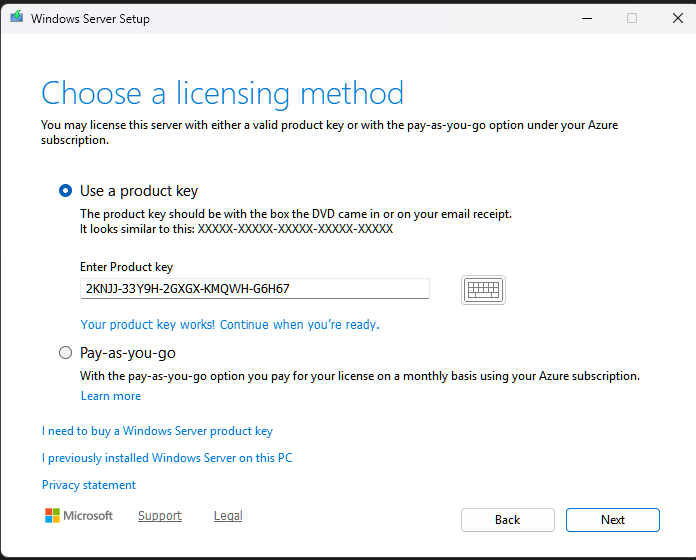Open the Privacy statement link

pyautogui.click(x=89, y=485)
